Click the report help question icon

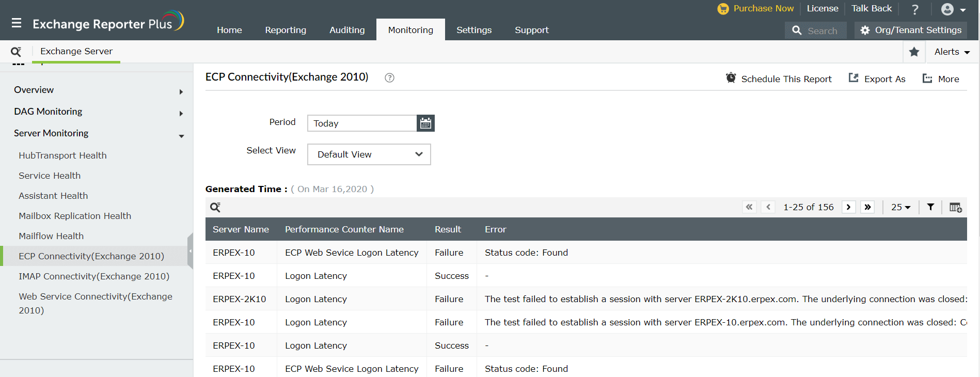pyautogui.click(x=389, y=78)
